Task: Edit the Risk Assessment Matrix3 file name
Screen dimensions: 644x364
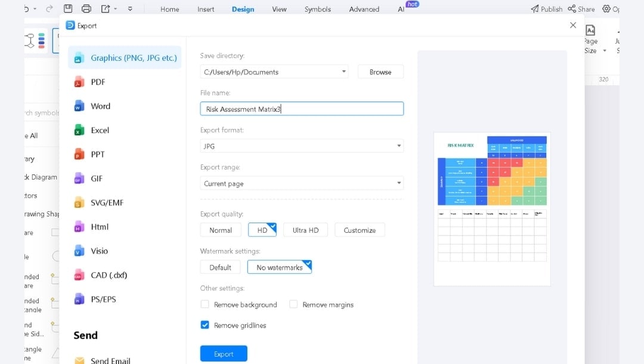Action: pyautogui.click(x=301, y=109)
